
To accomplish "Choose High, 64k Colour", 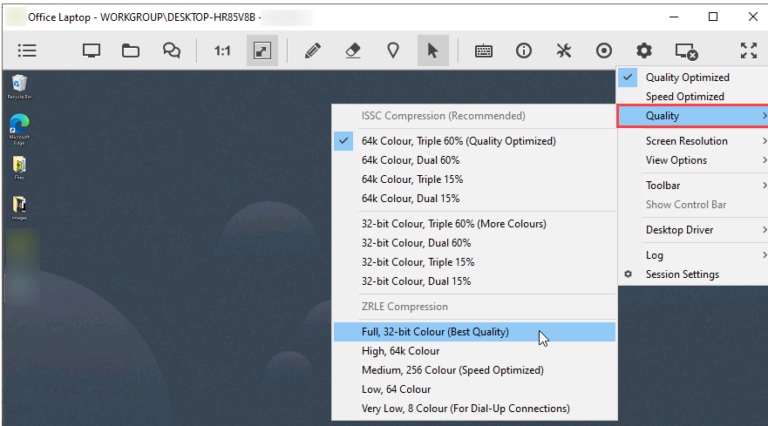I will [474, 351].
